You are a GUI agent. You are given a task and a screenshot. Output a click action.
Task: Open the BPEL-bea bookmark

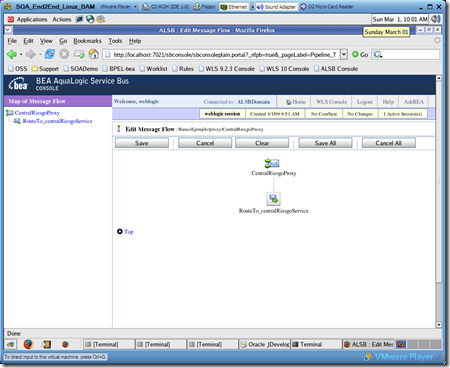[x=119, y=69]
